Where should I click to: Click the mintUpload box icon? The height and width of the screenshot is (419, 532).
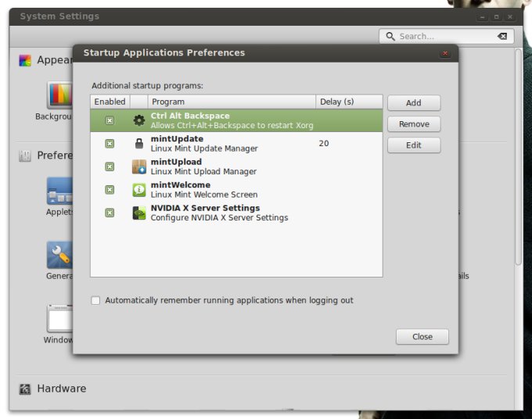pos(138,167)
